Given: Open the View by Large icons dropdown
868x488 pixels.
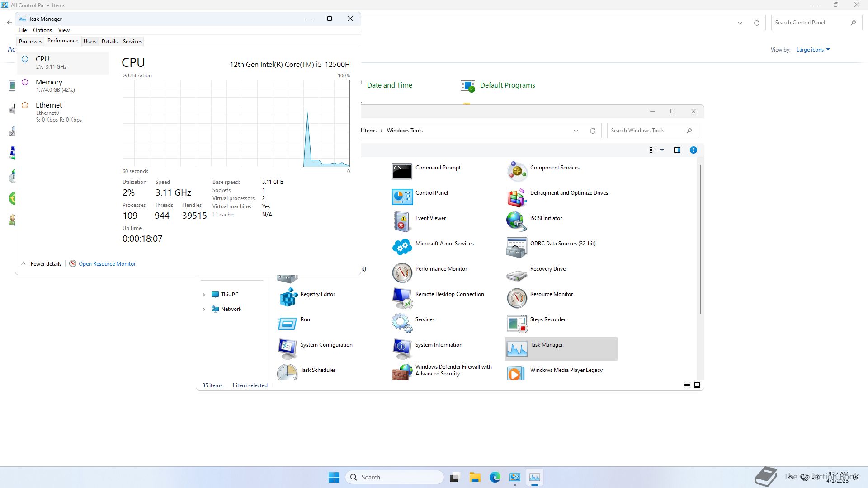Looking at the screenshot, I should 813,50.
